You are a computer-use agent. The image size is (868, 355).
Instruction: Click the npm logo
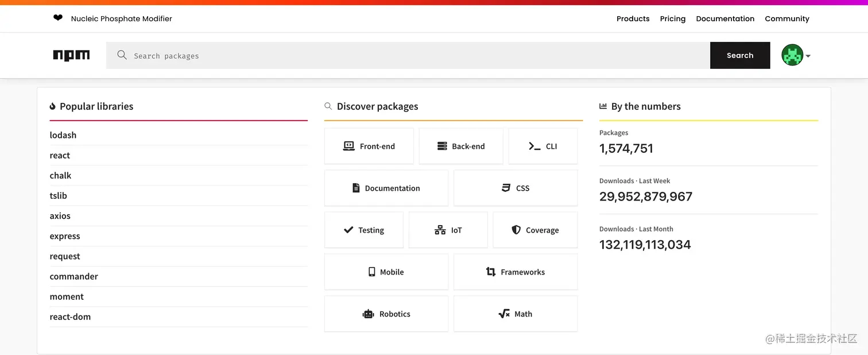pos(71,55)
